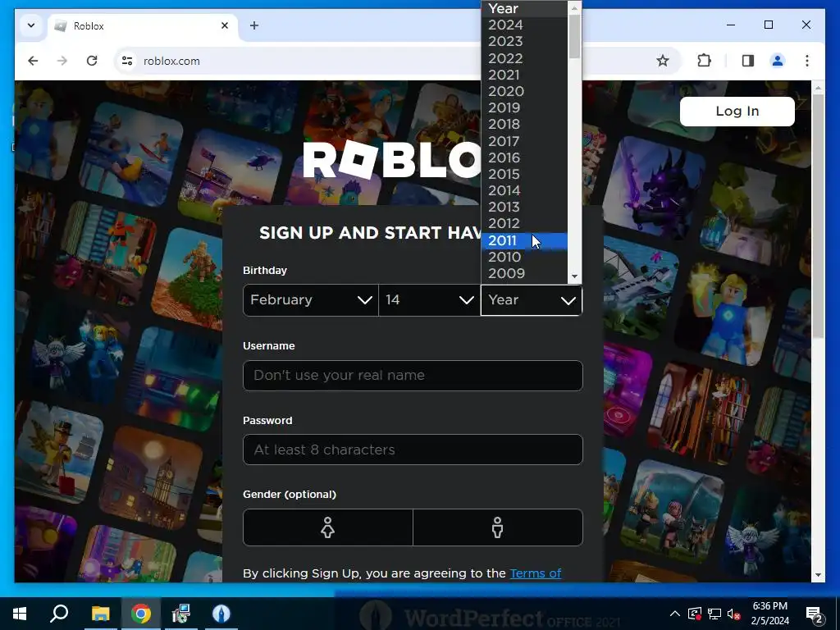Click the Chrome taskbar icon
This screenshot has height=630, width=840.
pos(141,614)
